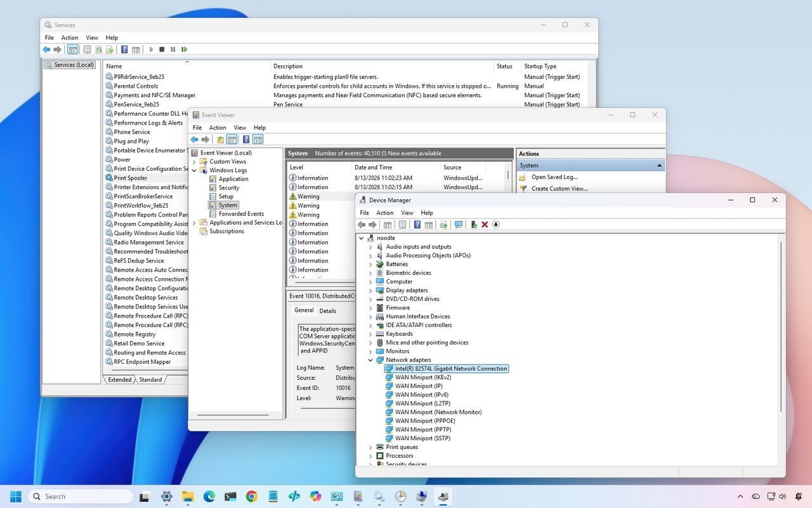Click Update driver icon in Device Manager toolbar

pyautogui.click(x=473, y=225)
